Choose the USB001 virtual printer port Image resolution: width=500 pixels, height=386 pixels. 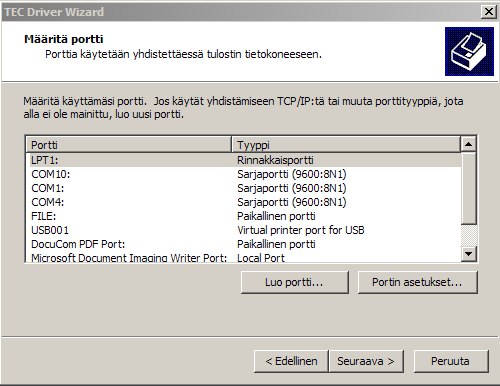tap(244, 230)
